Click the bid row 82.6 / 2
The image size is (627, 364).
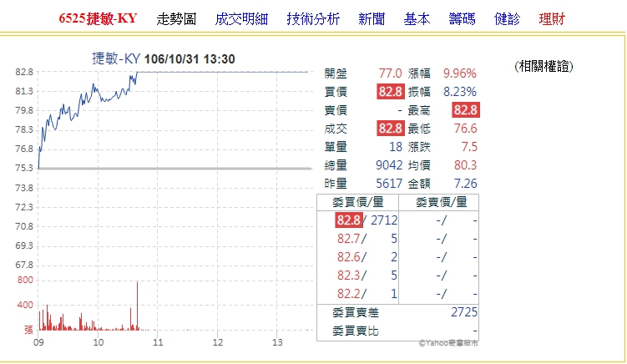367,257
